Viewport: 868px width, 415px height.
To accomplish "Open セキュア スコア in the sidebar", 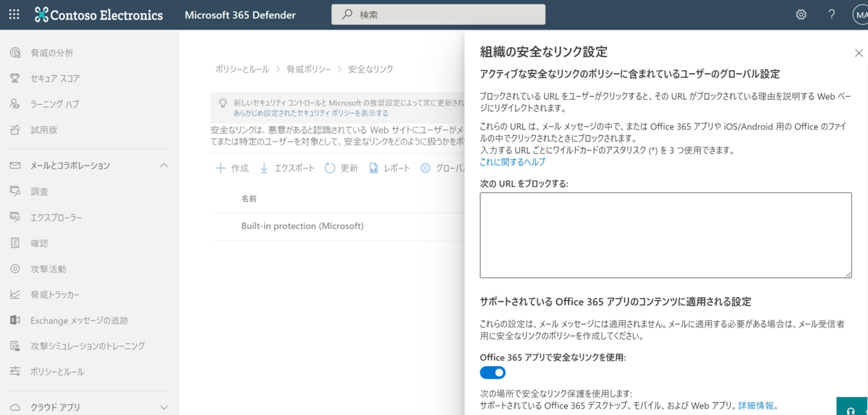I will (55, 78).
